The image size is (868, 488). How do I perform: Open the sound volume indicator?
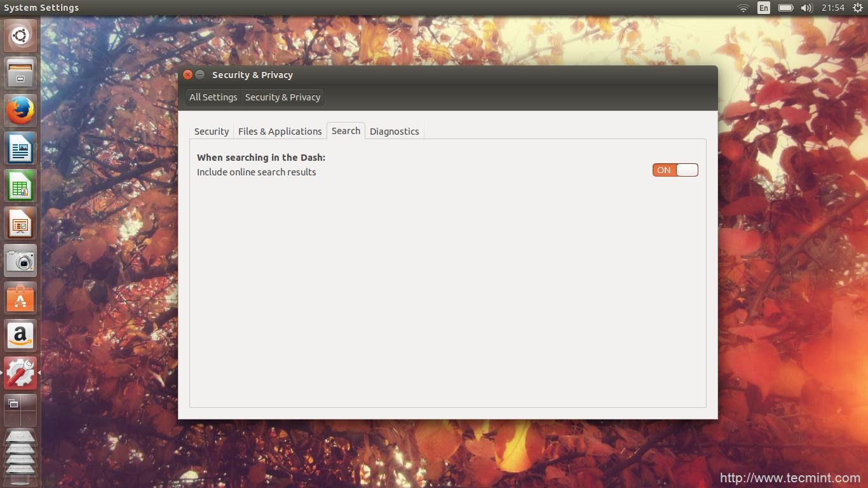click(x=807, y=8)
